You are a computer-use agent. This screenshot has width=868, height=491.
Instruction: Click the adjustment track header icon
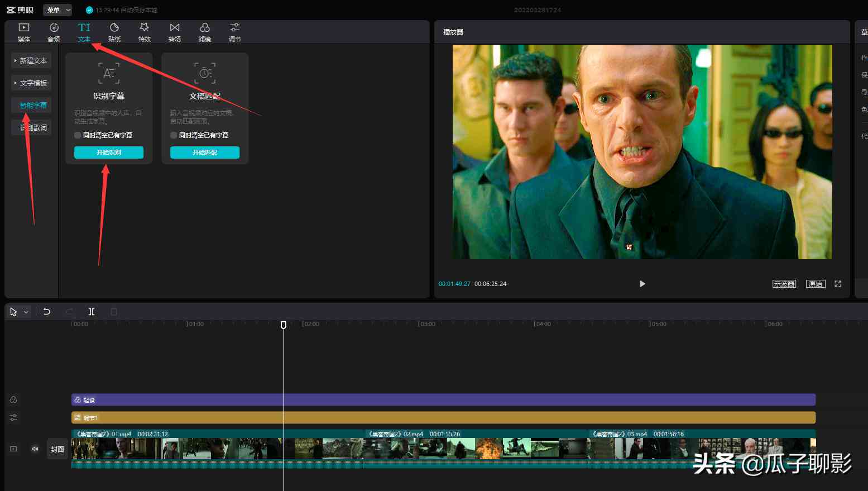[x=13, y=417]
